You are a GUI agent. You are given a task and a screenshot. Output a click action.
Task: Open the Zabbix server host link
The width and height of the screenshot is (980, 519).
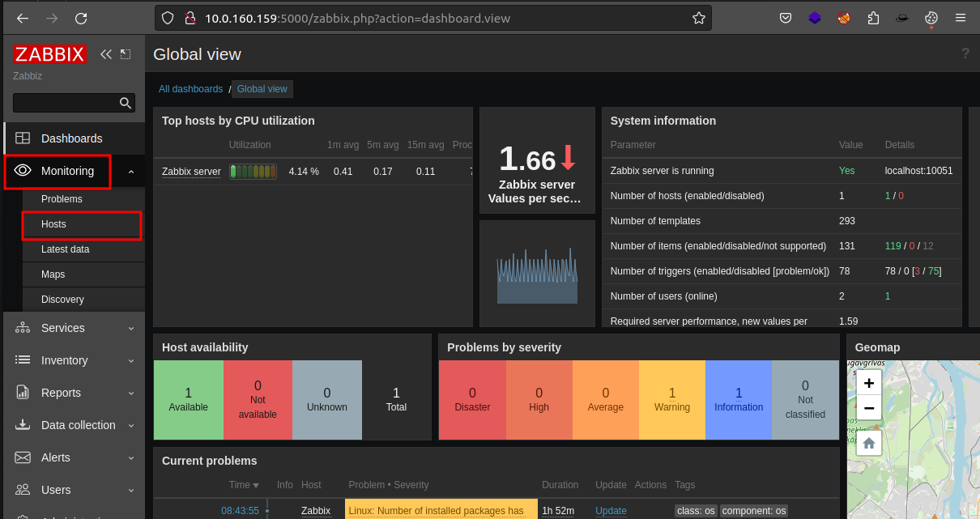191,172
